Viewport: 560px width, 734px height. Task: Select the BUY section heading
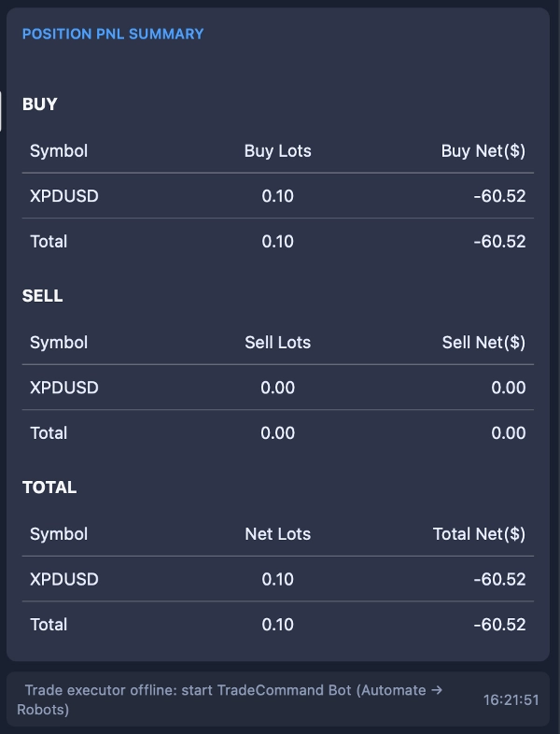(x=40, y=105)
